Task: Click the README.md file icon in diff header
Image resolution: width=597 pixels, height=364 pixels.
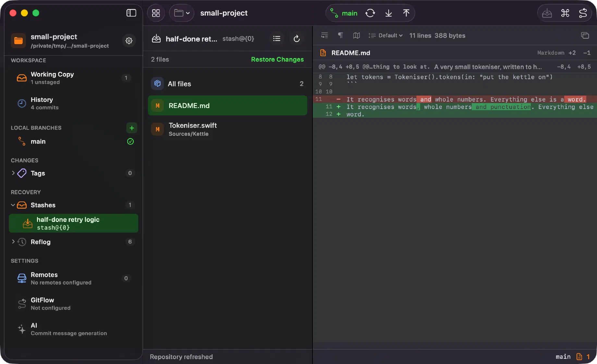Action: pos(323,53)
